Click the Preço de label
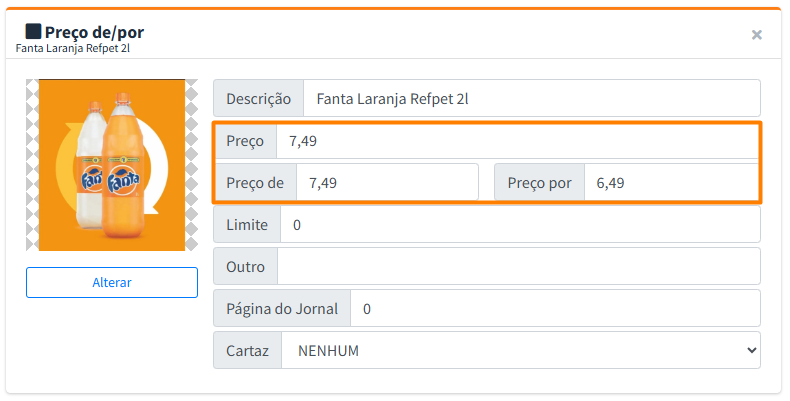Viewport: 790px width, 401px height. [x=255, y=183]
